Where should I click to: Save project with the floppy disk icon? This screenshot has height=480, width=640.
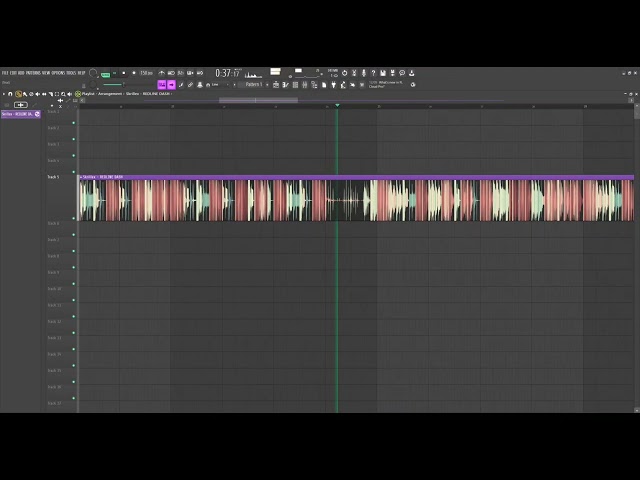tap(383, 73)
